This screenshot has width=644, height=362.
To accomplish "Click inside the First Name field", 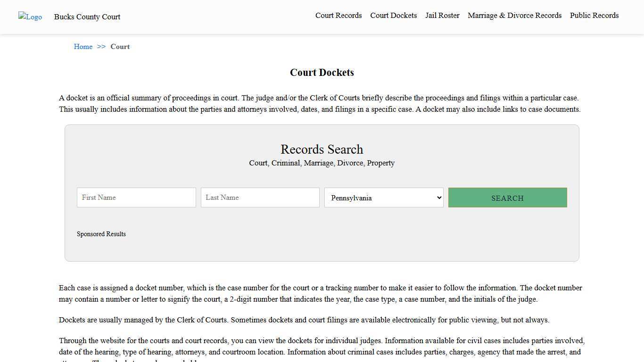I will point(136,197).
